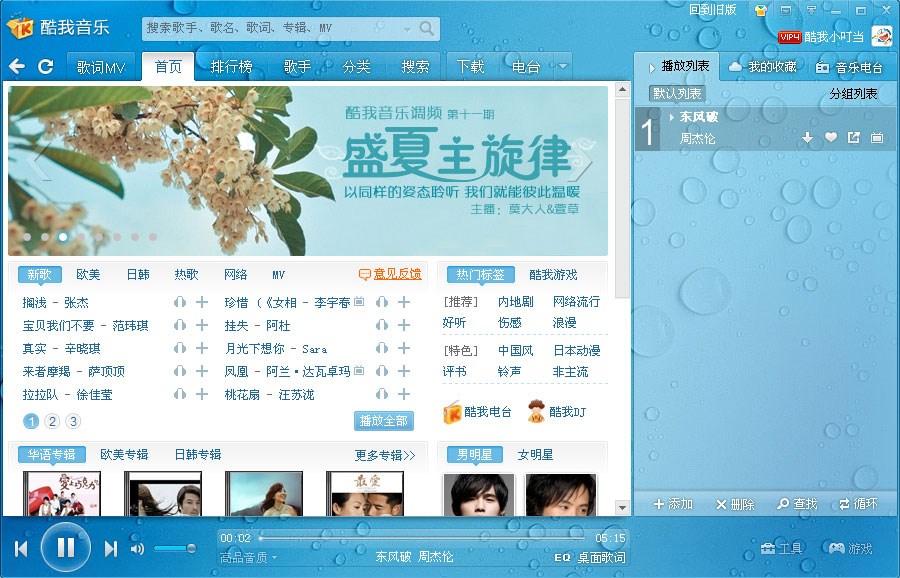Switch to the 排行榜 tab
The height and width of the screenshot is (578, 900).
tap(231, 67)
